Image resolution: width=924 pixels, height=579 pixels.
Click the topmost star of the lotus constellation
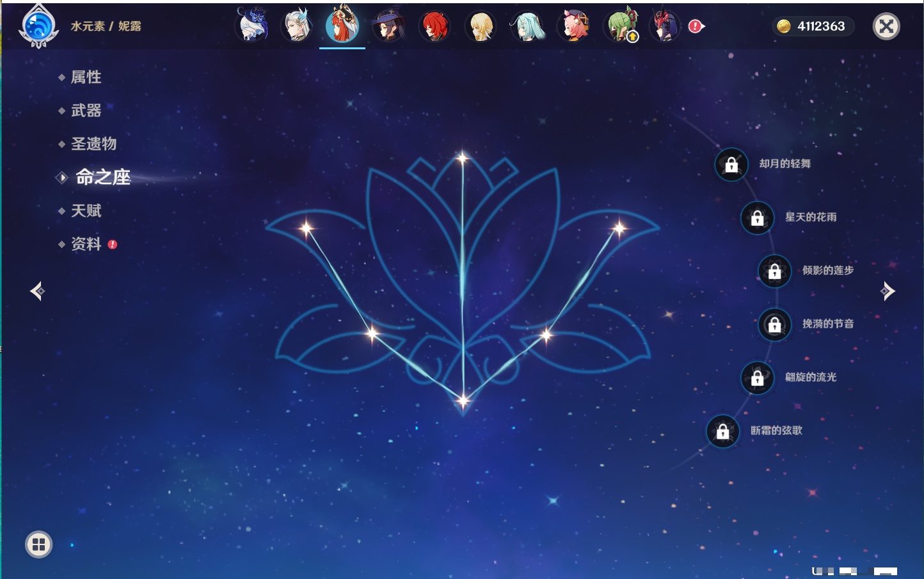pyautogui.click(x=463, y=157)
